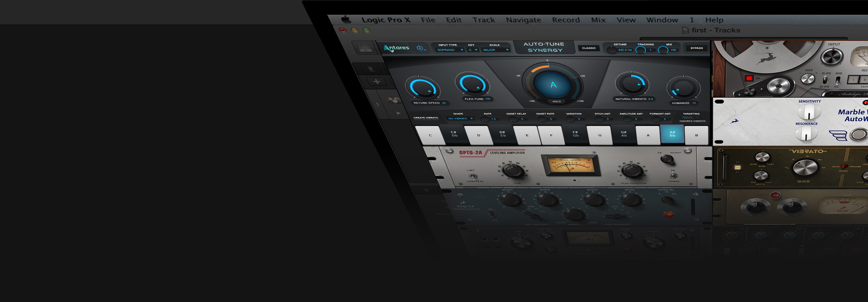
Task: Flip the NAB/IEC switch on tape machine
Action: click(x=838, y=80)
